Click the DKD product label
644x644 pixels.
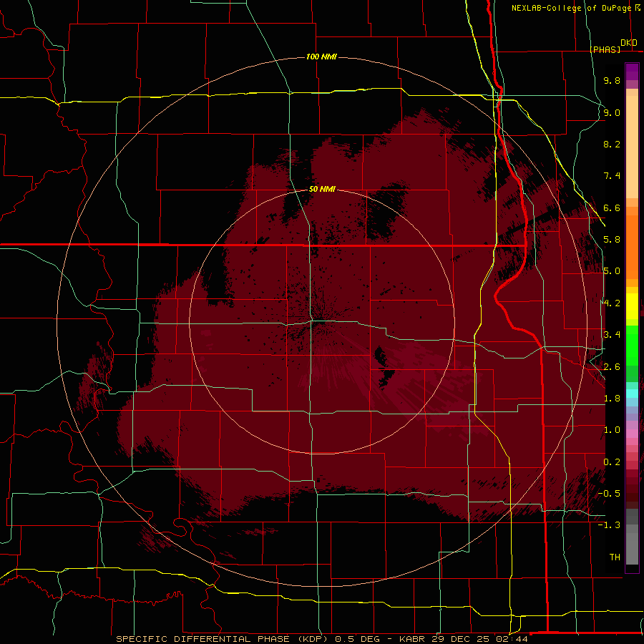[629, 42]
